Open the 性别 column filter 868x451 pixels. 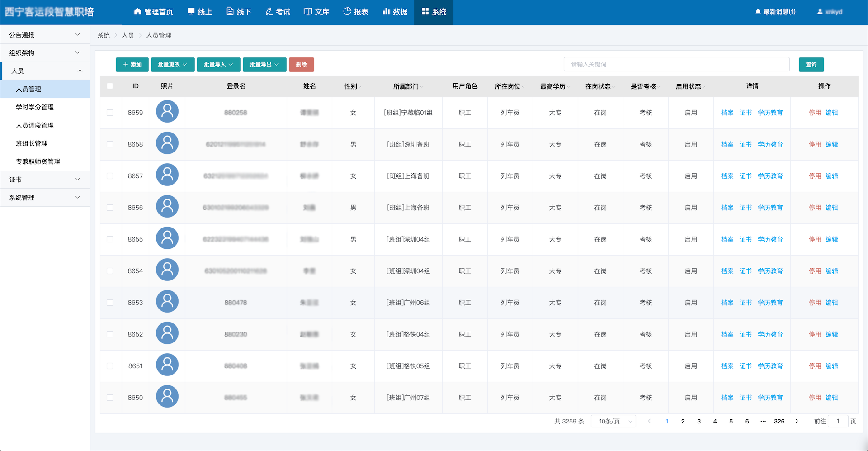pos(360,87)
